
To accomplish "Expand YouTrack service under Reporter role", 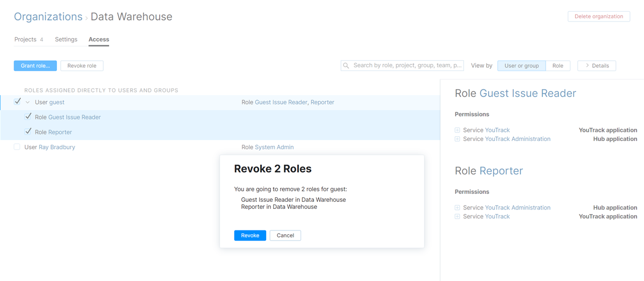I will 457,216.
